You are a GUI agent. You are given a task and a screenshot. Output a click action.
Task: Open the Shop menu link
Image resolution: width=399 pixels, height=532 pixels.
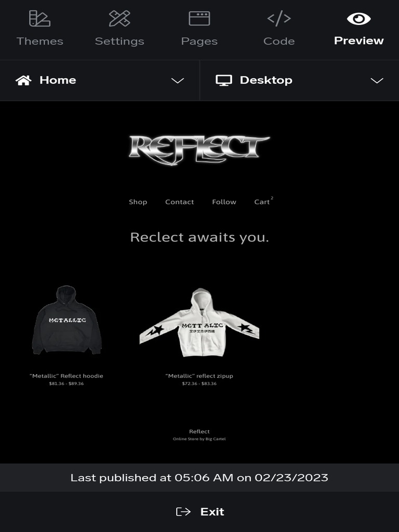pos(138,202)
